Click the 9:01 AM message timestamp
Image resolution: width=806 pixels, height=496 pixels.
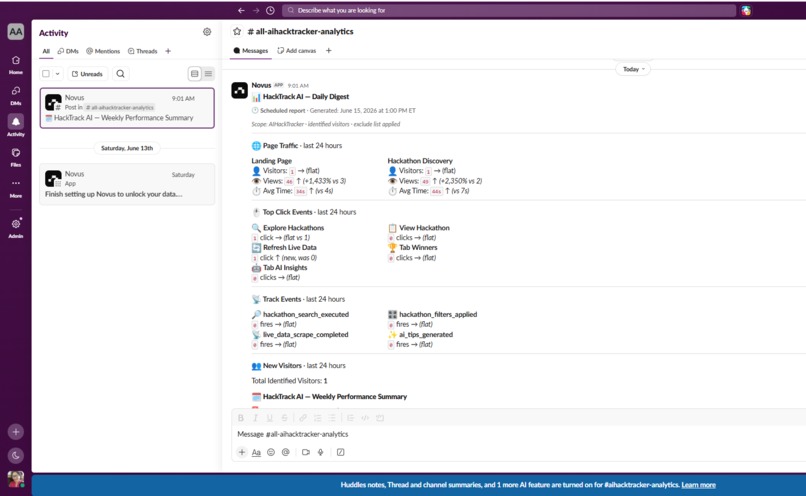[x=298, y=86]
